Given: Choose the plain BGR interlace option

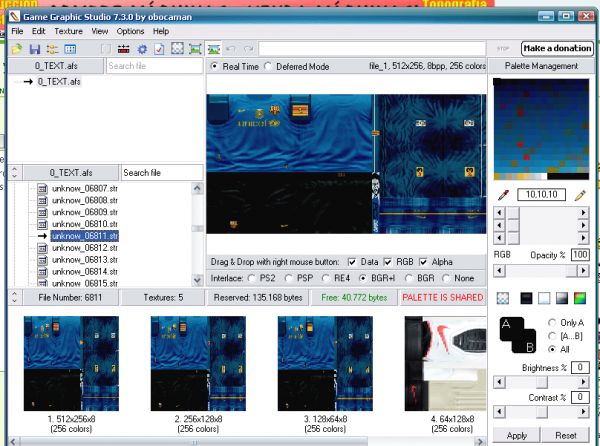Looking at the screenshot, I should [409, 278].
